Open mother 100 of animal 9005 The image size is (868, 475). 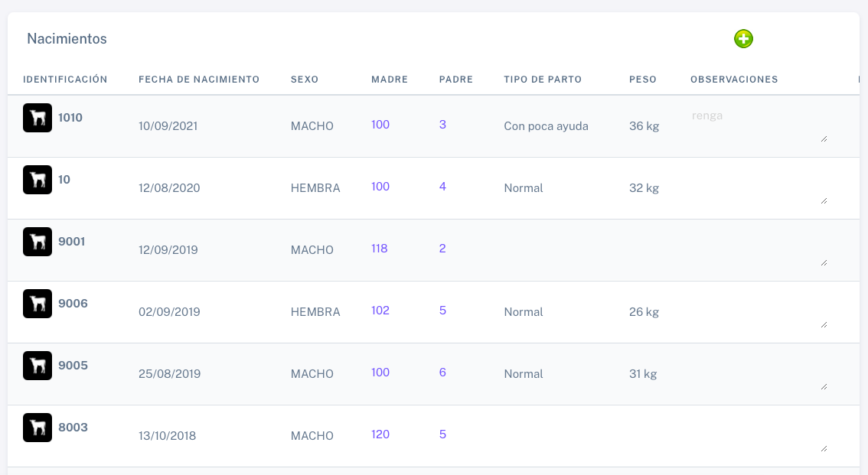pos(380,373)
